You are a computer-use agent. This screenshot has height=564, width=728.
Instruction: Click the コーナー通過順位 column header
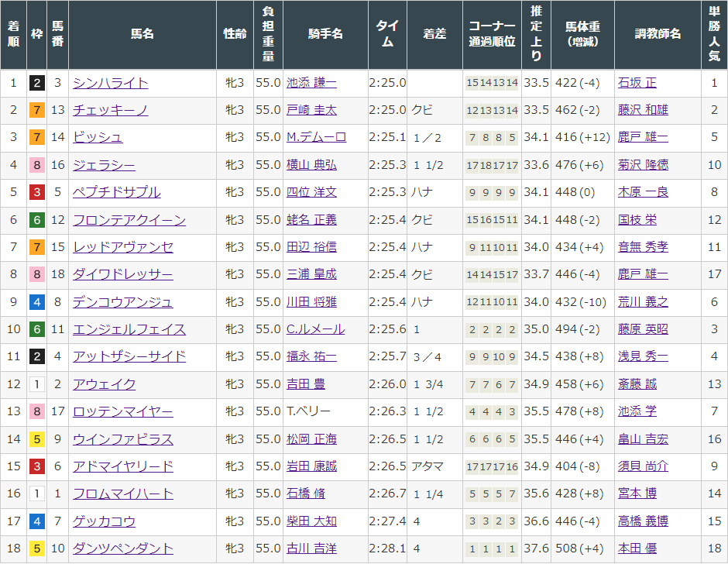click(x=492, y=34)
